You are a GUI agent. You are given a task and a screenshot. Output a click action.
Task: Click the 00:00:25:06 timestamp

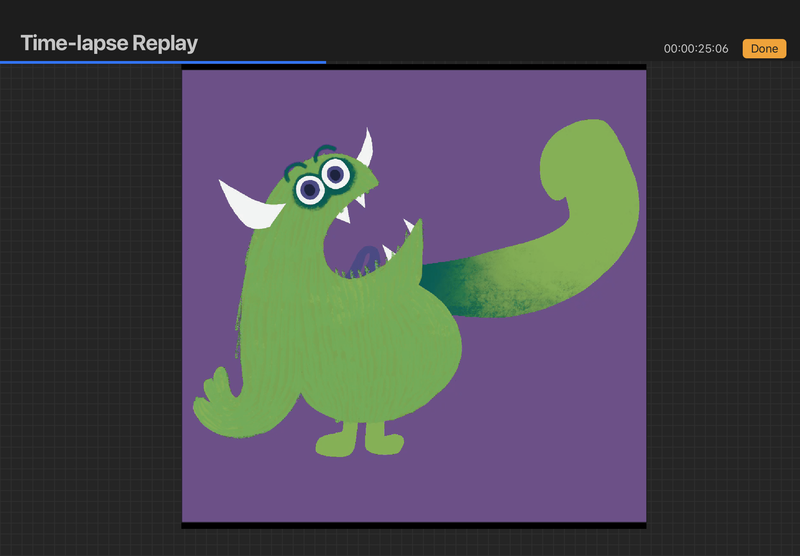tap(696, 48)
